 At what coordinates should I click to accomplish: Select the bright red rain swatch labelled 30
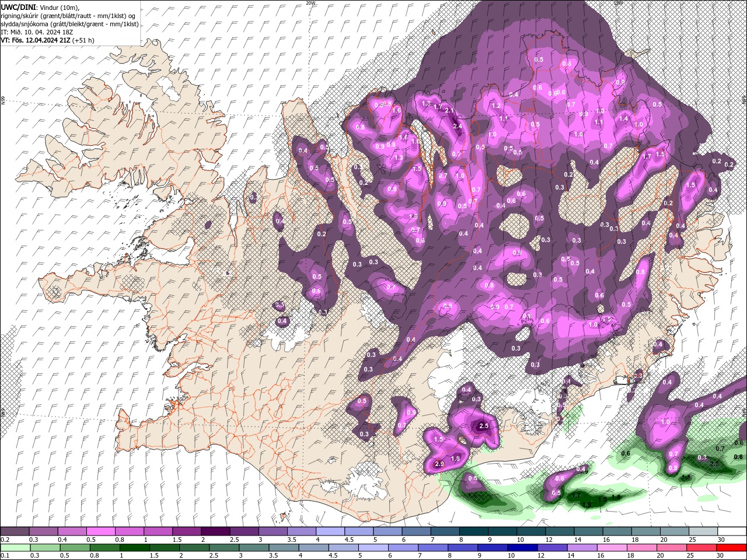coord(732,548)
